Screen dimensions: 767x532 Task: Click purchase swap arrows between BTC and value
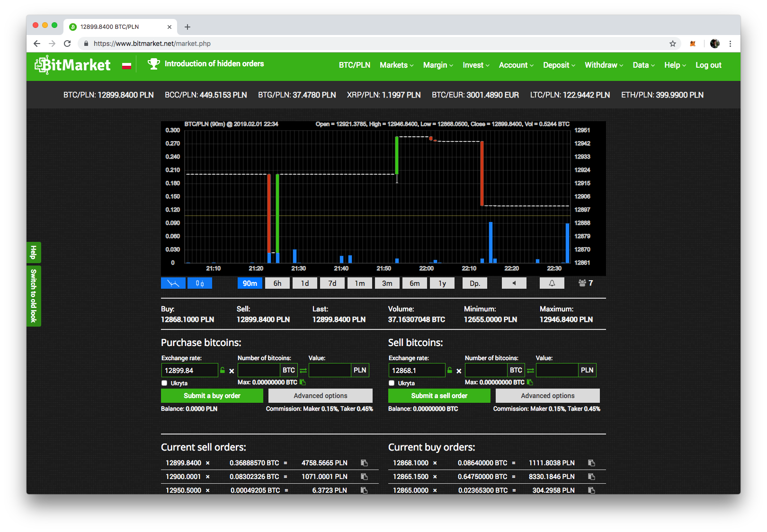(303, 371)
